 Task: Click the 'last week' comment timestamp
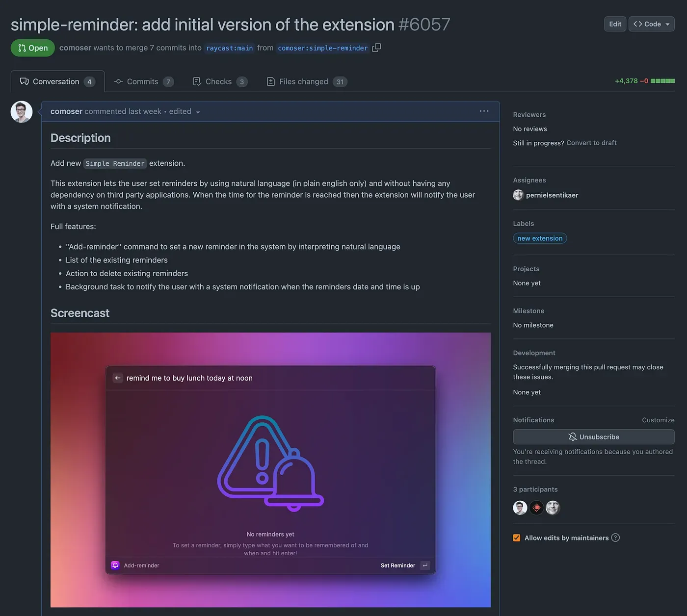145,111
